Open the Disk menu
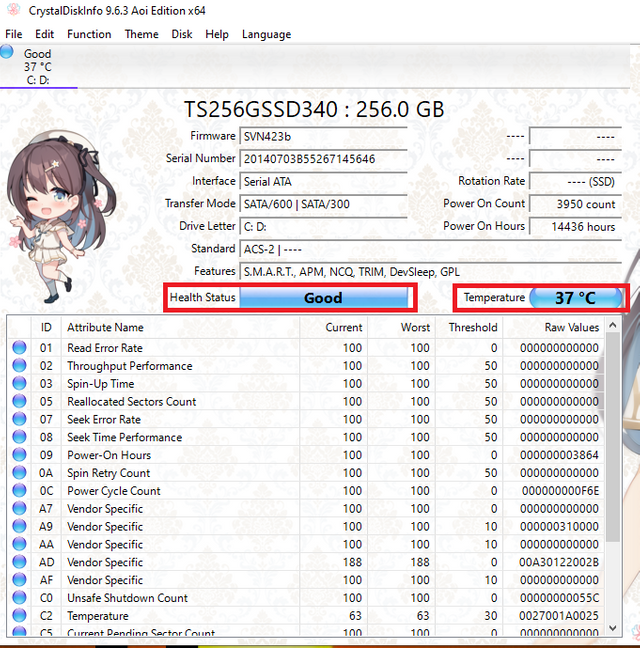 (x=182, y=34)
